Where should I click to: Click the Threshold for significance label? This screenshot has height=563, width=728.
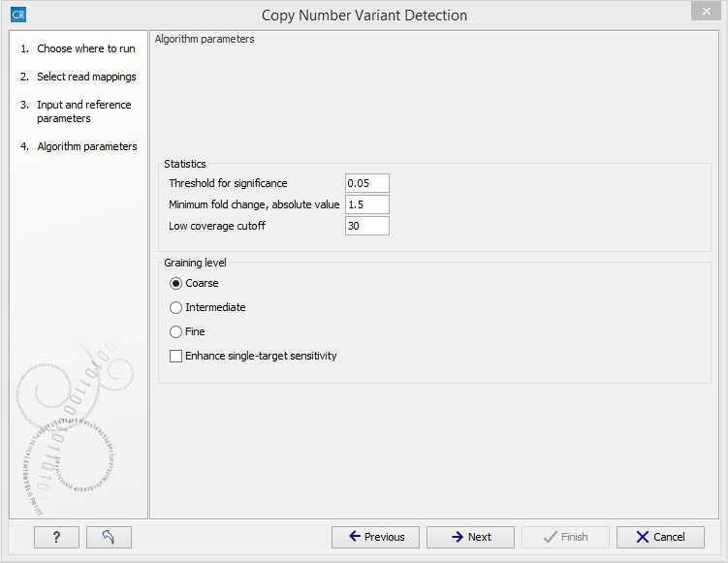tap(228, 183)
